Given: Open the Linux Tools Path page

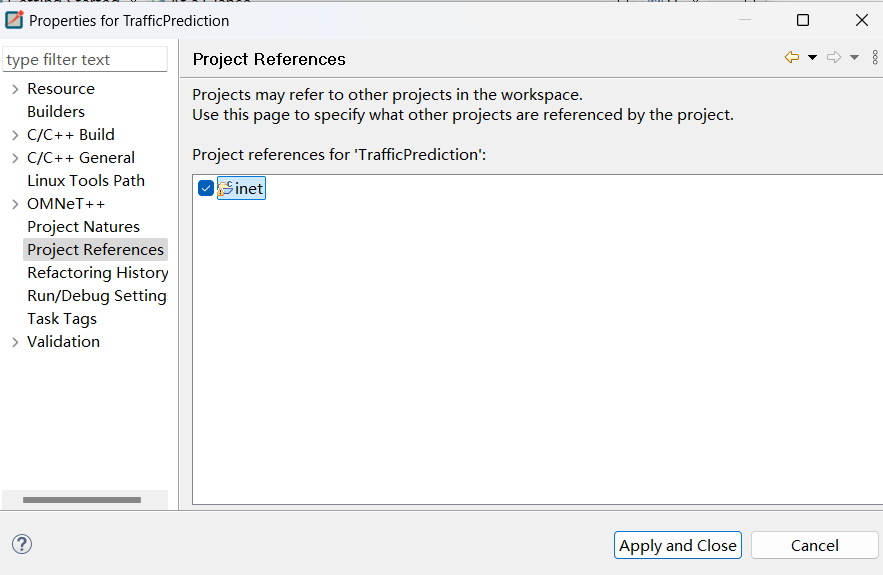Looking at the screenshot, I should 86,181.
